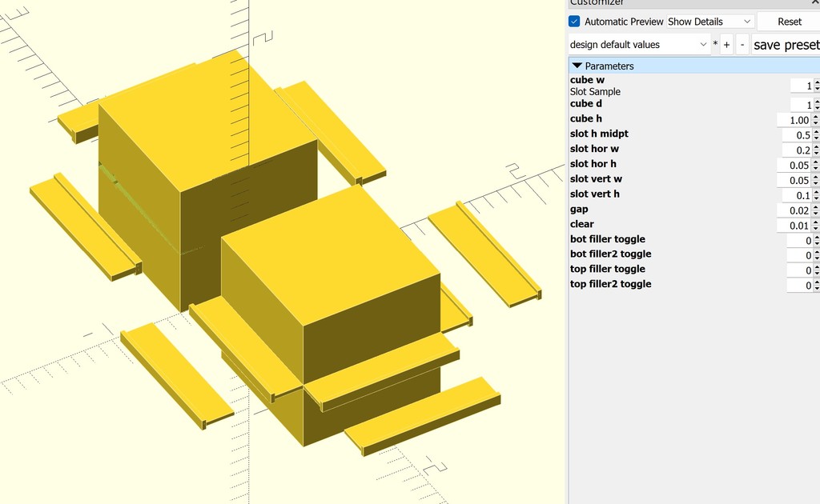820x504 pixels.
Task: Click the Reset button
Action: pos(787,21)
